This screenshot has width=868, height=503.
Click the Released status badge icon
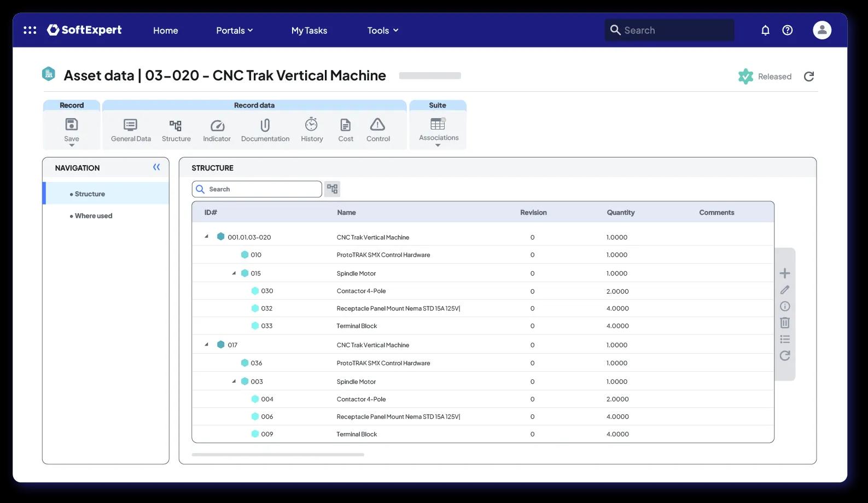(x=745, y=77)
